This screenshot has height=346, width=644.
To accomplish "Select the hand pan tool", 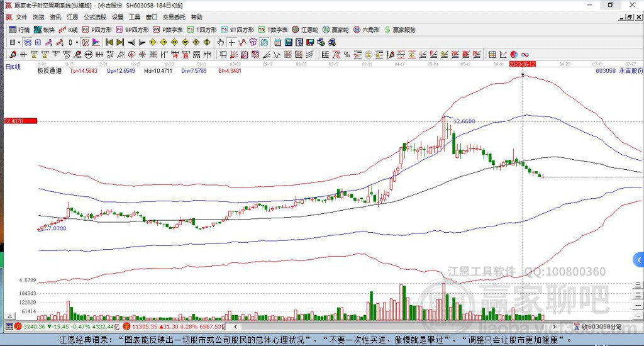I will tap(221, 42).
